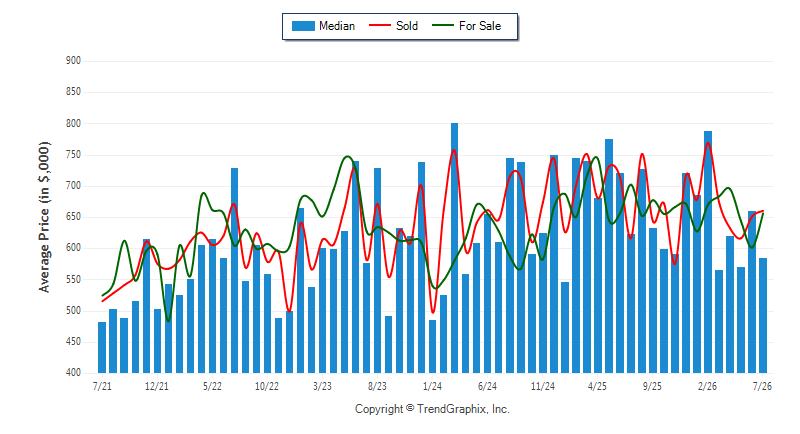
Task: Click the 7/21 x-axis label
Action: tap(102, 386)
